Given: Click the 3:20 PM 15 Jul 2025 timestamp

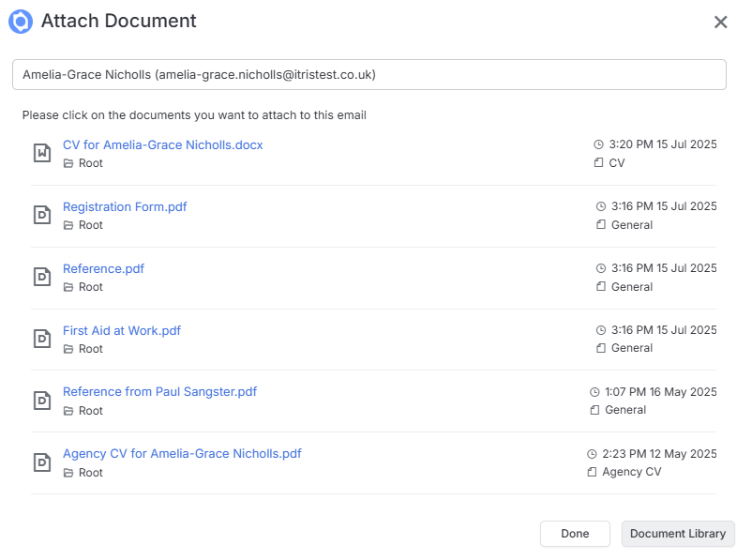Looking at the screenshot, I should (x=663, y=144).
